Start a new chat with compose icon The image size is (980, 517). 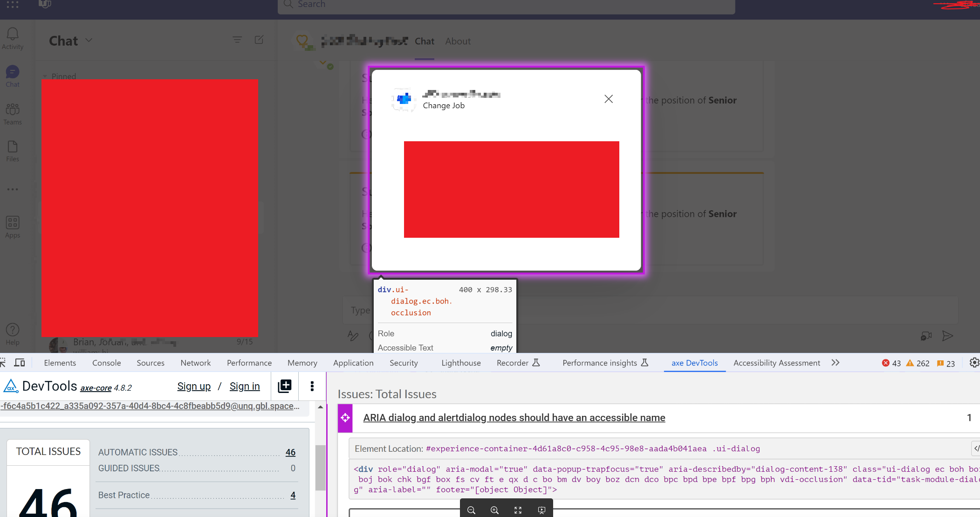pyautogui.click(x=259, y=40)
